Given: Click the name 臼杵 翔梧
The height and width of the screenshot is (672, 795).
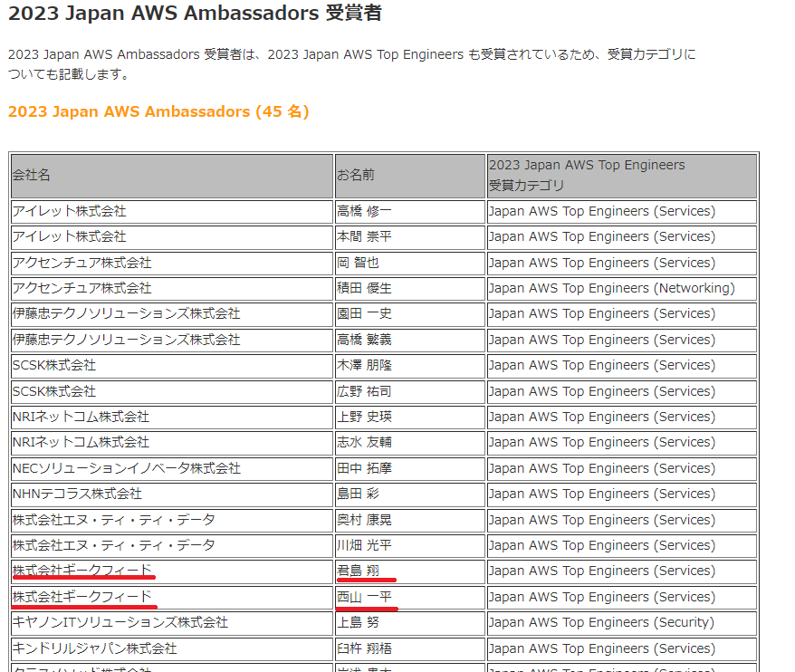Looking at the screenshot, I should pos(364,649).
